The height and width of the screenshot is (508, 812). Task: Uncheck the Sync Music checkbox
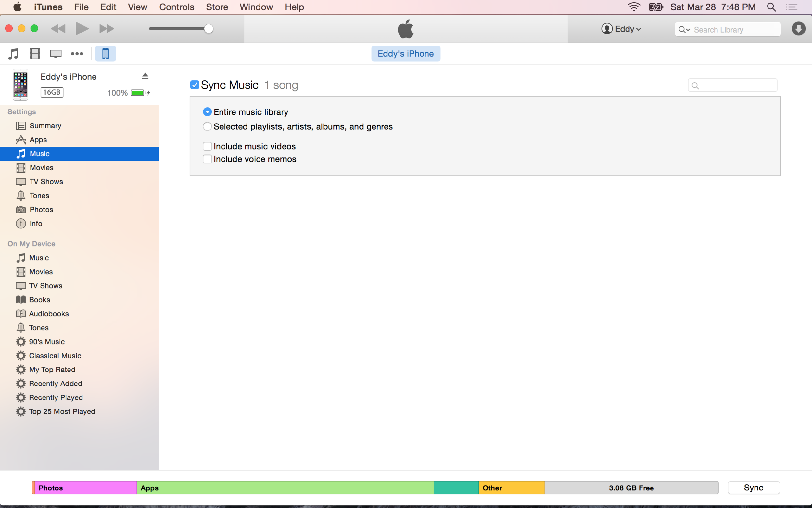195,85
